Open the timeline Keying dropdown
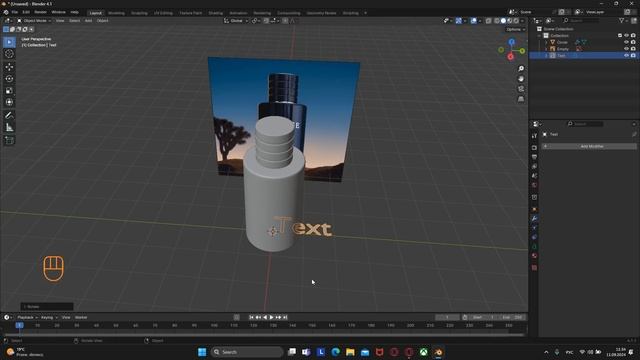The image size is (640, 360). tap(48, 317)
